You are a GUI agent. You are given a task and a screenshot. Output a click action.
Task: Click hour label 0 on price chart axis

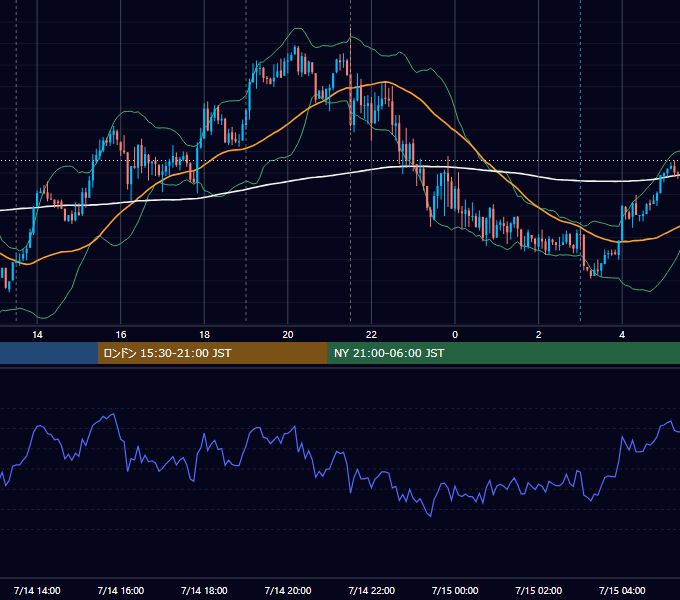tap(455, 335)
